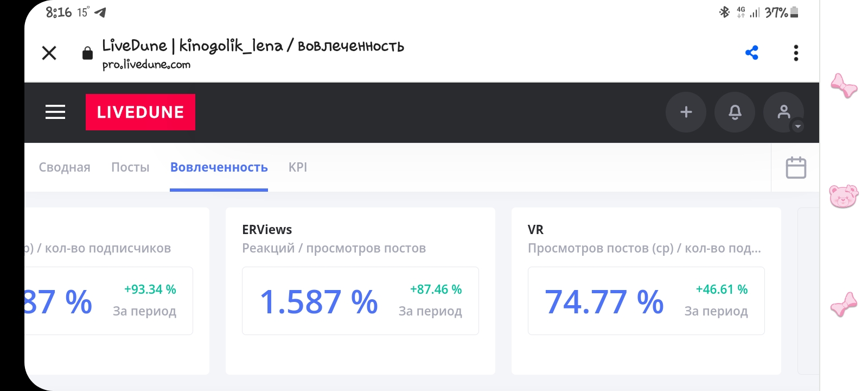Tap the pro.livedune.com URL text
This screenshot has height=391, width=868.
(146, 65)
